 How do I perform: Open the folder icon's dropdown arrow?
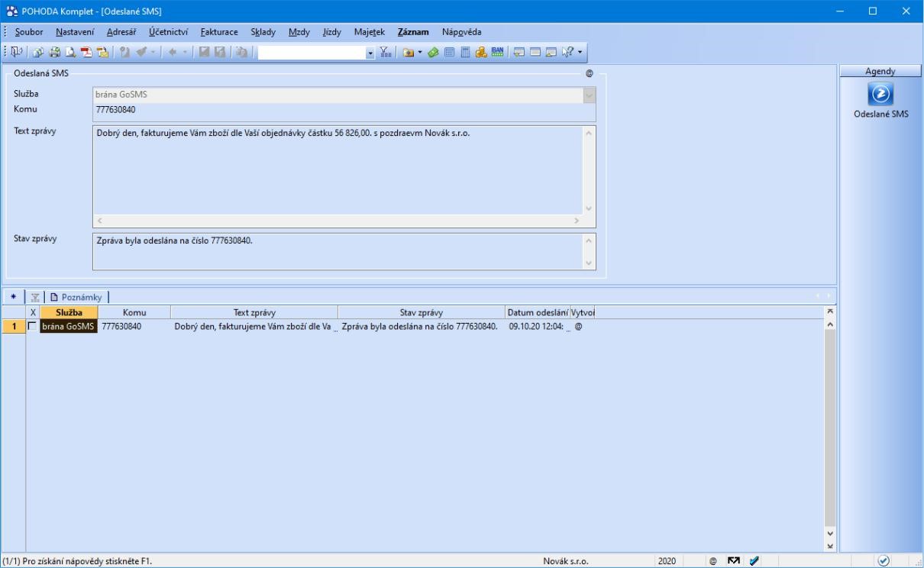point(420,53)
